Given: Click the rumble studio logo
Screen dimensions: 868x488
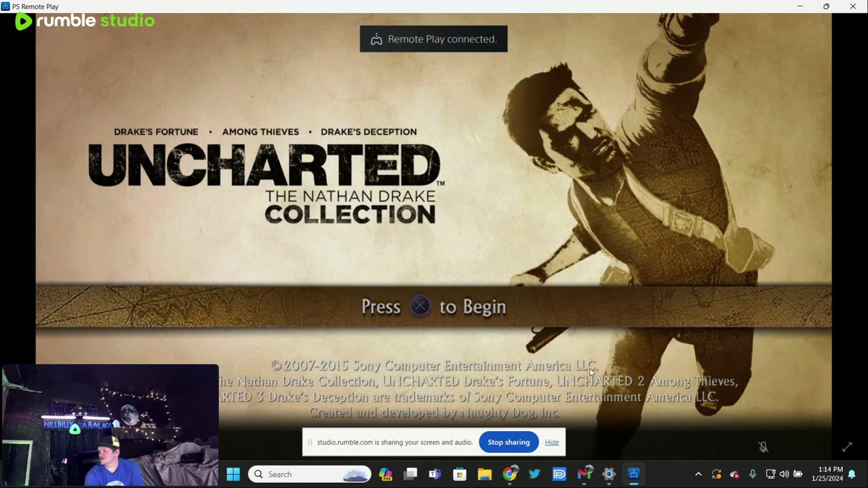Looking at the screenshot, I should point(85,21).
